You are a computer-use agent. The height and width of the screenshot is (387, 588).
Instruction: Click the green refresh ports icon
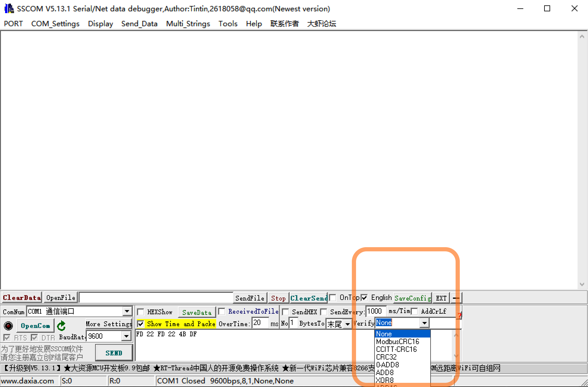coord(61,326)
